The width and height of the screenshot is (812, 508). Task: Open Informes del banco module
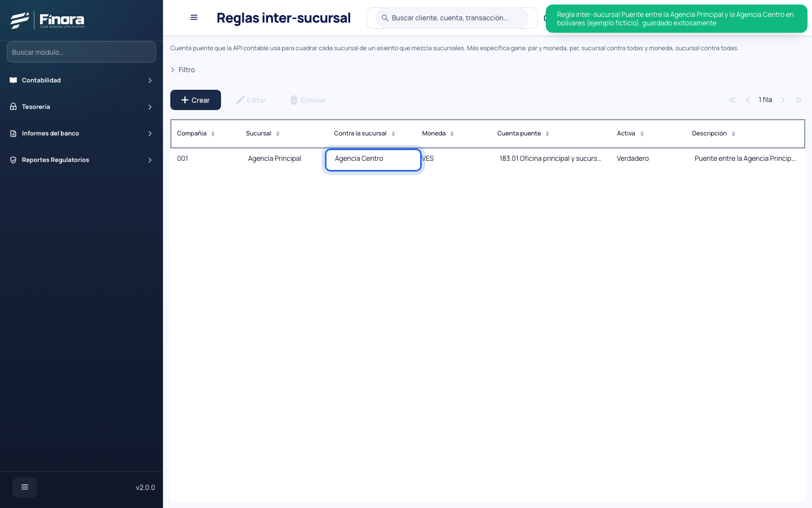click(81, 133)
